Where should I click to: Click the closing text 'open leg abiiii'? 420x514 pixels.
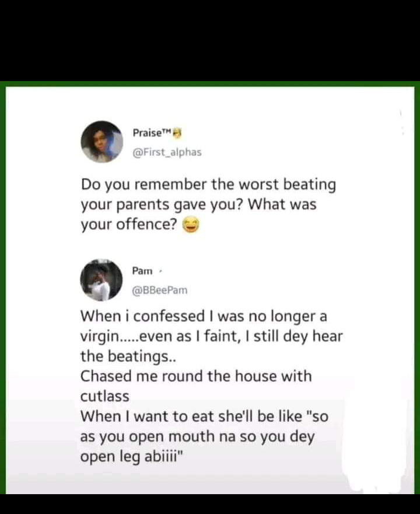pos(132,456)
